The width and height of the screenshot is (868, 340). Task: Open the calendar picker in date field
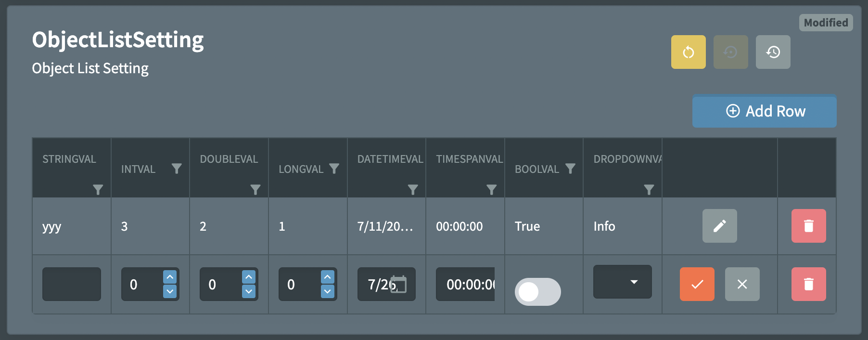(x=398, y=284)
